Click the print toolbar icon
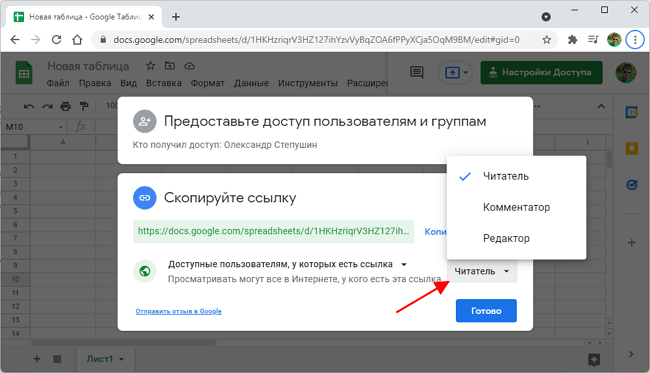 65,107
